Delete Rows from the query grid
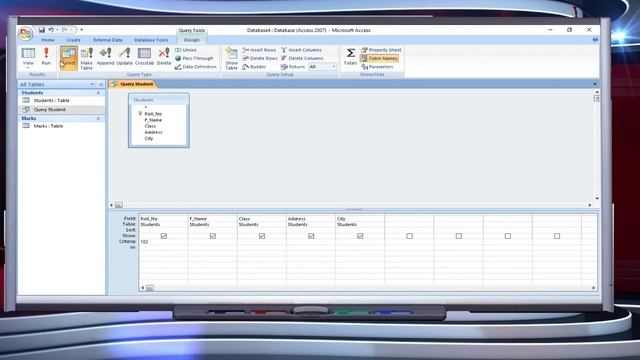Viewport: 640px width, 360px height. pos(260,58)
